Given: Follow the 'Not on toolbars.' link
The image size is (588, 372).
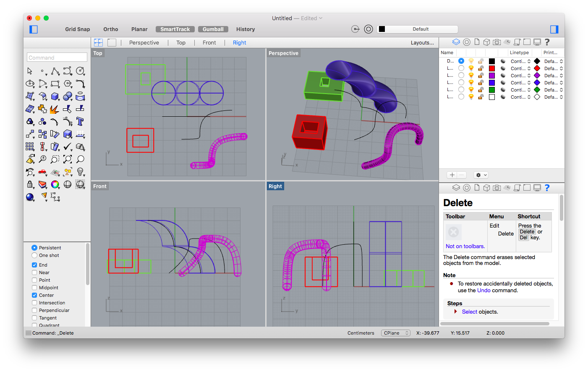Looking at the screenshot, I should (465, 246).
